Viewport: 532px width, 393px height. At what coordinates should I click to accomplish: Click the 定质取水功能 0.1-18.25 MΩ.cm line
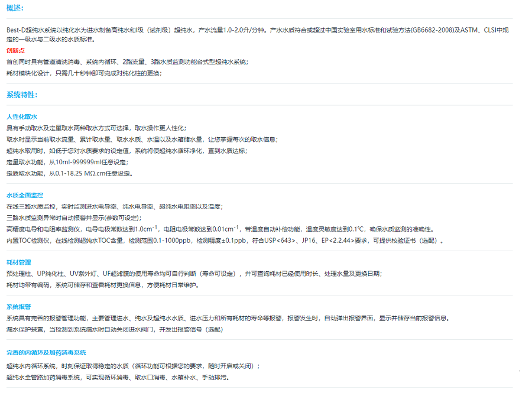[70, 173]
